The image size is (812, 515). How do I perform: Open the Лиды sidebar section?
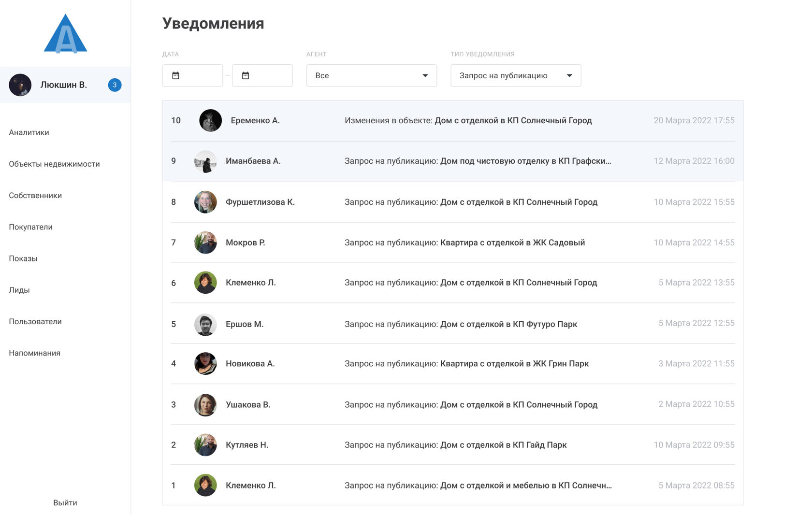(x=19, y=290)
